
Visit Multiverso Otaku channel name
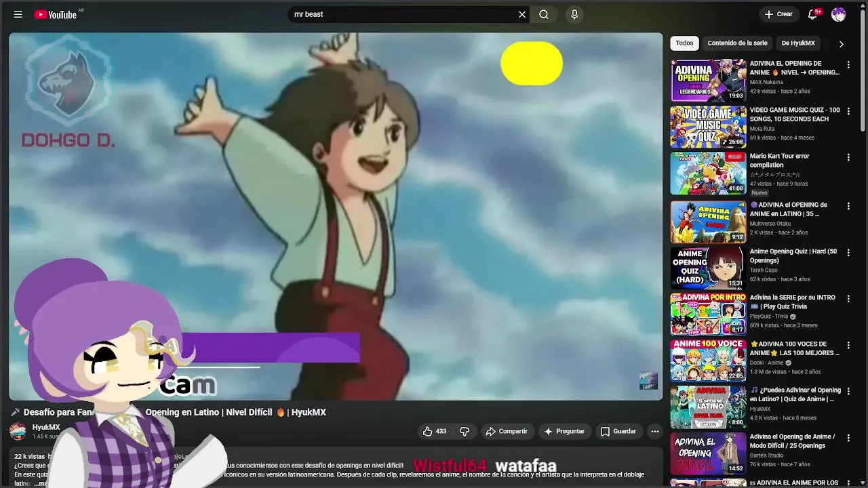770,224
